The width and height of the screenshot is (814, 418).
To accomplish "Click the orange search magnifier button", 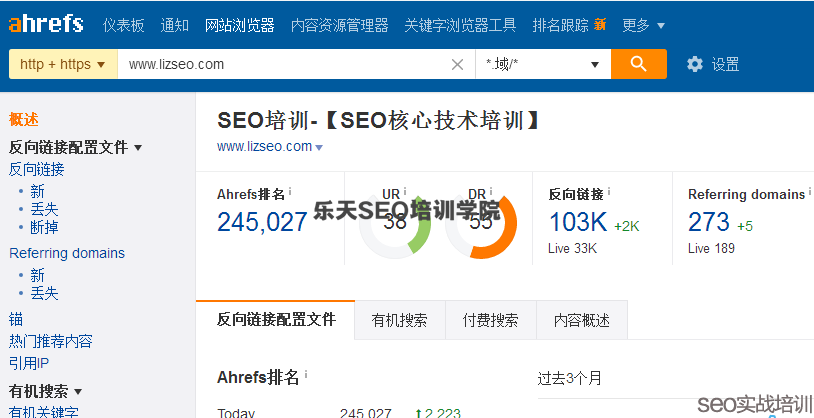I will [x=639, y=64].
